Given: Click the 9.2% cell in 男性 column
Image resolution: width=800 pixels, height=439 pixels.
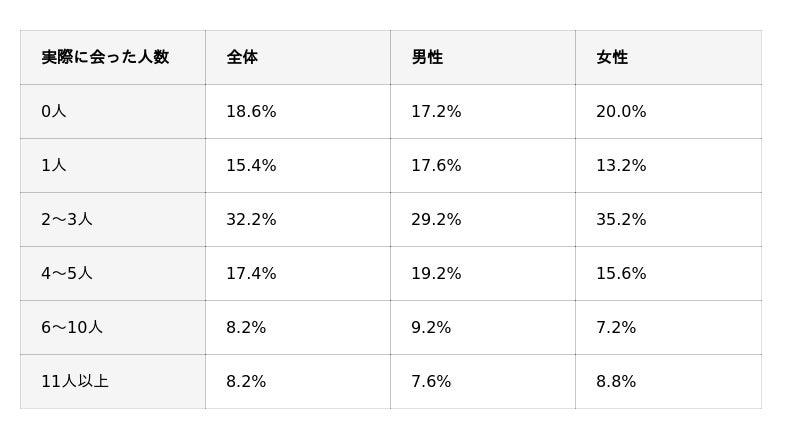Looking at the screenshot, I should pos(483,328).
